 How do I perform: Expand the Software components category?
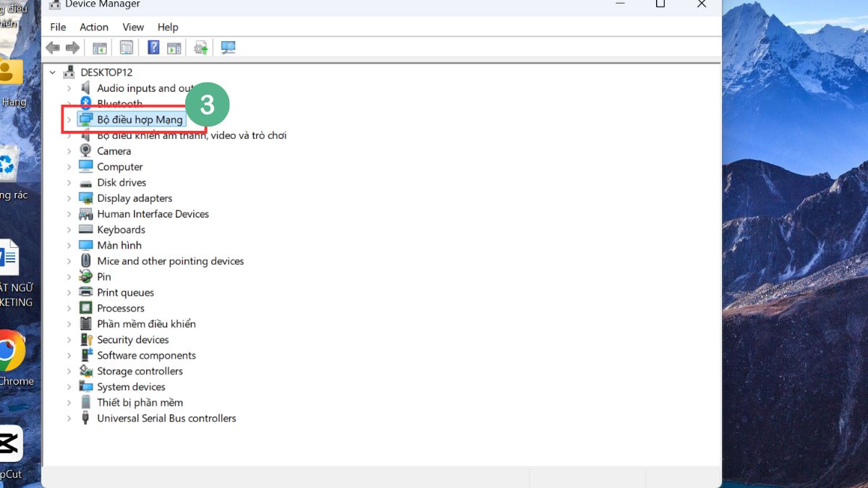tap(69, 356)
